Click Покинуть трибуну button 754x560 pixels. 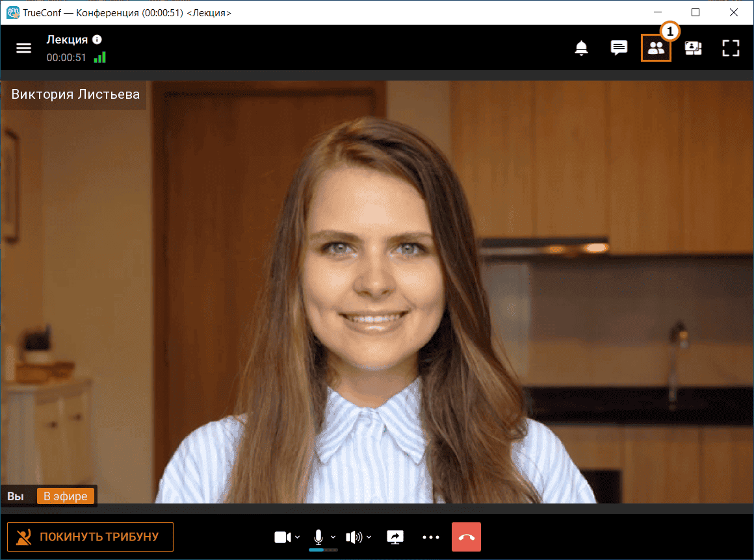(90, 537)
